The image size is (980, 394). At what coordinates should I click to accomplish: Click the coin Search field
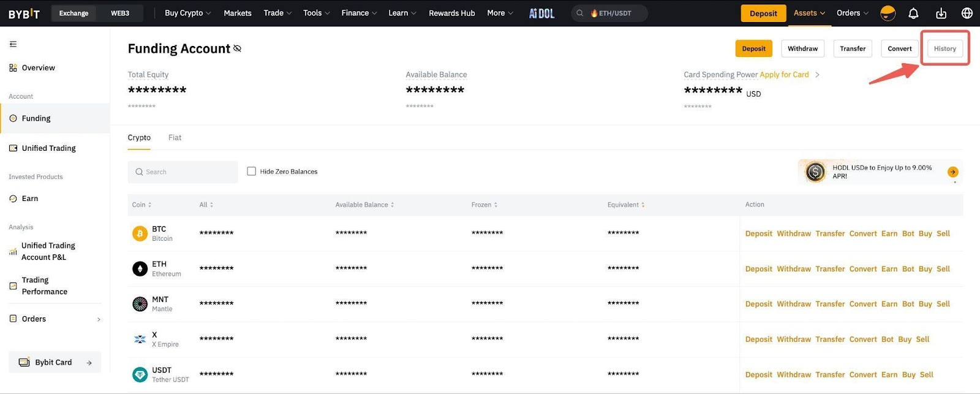tap(183, 172)
